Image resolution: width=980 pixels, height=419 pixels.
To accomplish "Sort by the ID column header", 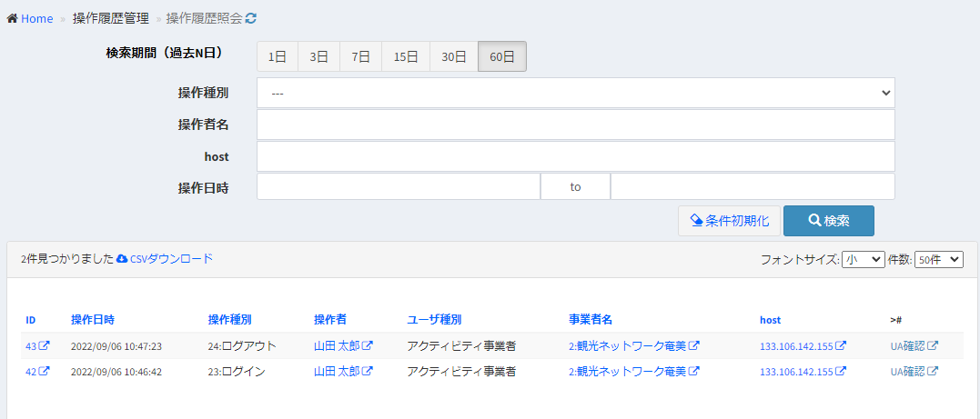I will coord(31,320).
